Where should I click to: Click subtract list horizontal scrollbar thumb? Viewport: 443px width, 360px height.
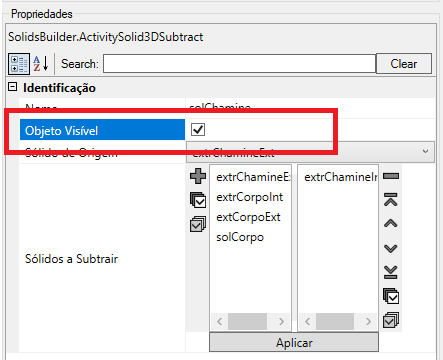[335, 321]
